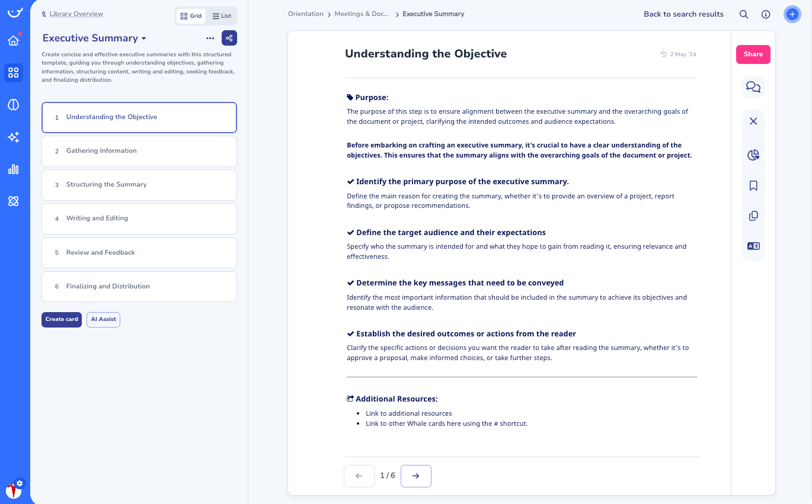Go to the next page with the arrow
The width and height of the screenshot is (812, 504).
click(415, 476)
